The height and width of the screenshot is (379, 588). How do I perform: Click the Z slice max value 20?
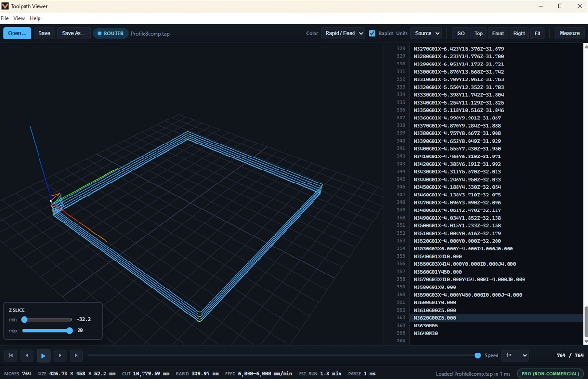pyautogui.click(x=80, y=330)
